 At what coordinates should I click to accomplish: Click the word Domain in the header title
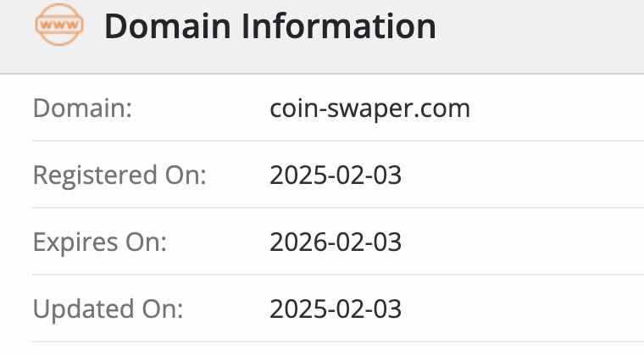coord(168,26)
